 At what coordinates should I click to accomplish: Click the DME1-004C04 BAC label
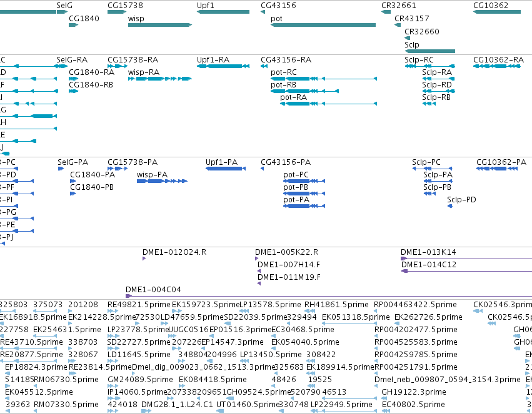point(153,290)
